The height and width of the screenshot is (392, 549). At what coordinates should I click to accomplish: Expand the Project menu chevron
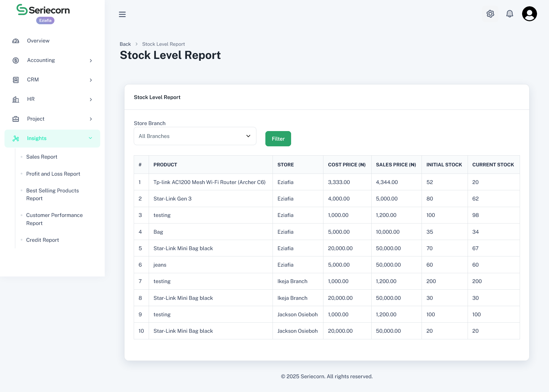[91, 119]
